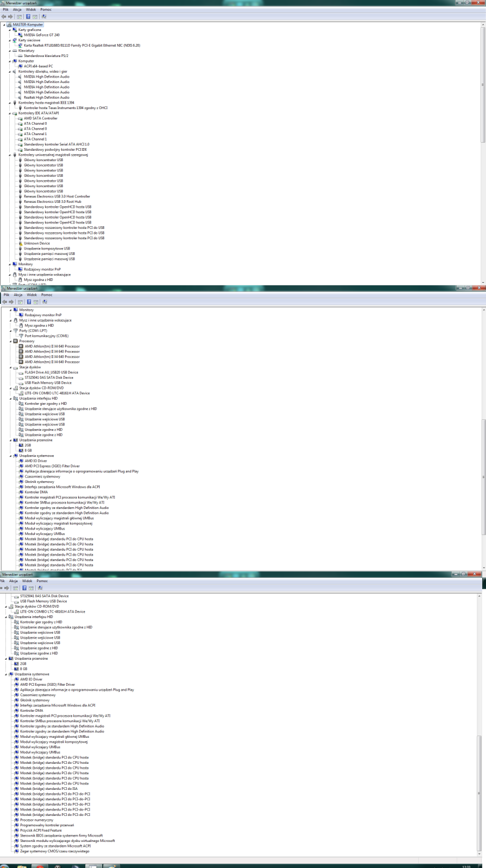Click blue Help icon in middle window toolbar
The image size is (486, 868).
tap(28, 302)
